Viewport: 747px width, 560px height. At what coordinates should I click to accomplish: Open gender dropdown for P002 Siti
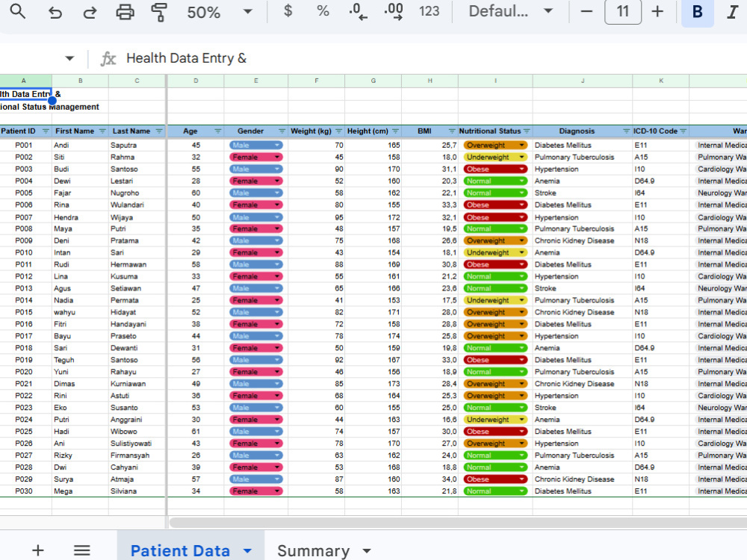coord(277,157)
